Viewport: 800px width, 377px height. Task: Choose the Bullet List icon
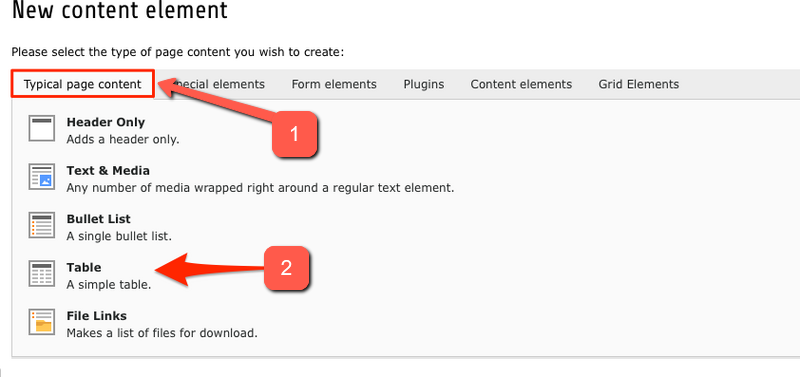41,225
